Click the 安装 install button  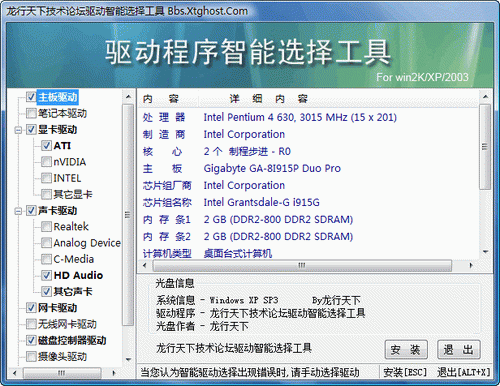click(406, 350)
